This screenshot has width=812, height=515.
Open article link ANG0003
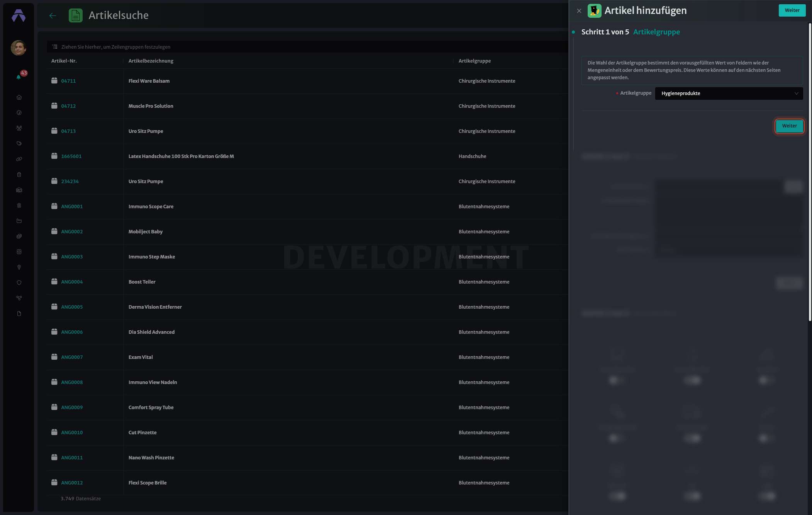tap(72, 257)
